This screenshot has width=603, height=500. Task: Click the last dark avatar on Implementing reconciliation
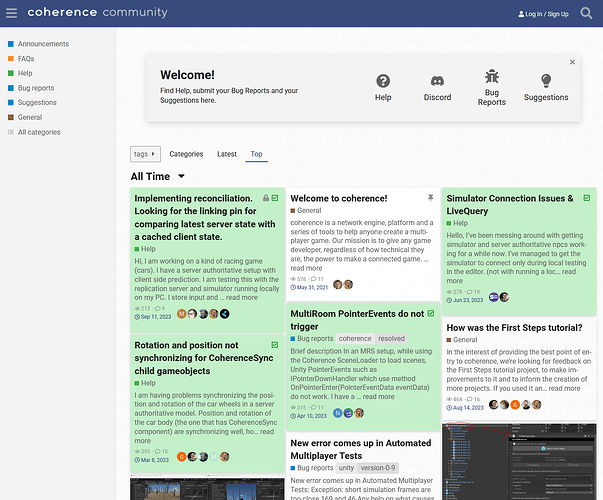click(x=225, y=314)
